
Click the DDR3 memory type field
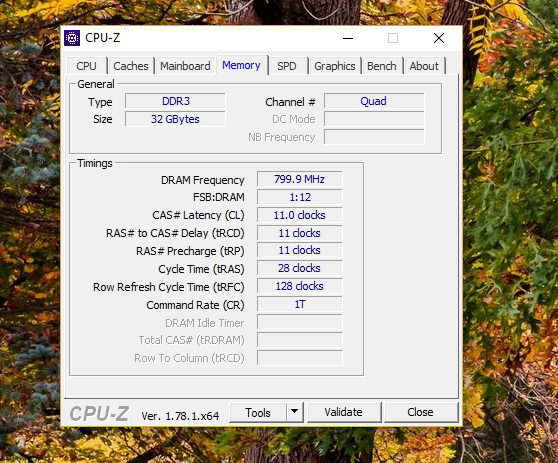[x=175, y=101]
